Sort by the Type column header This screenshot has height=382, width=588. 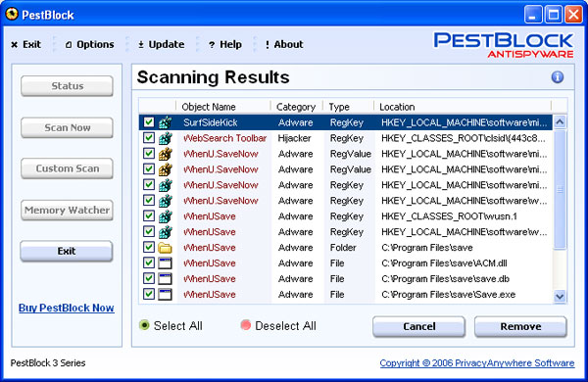(x=348, y=107)
